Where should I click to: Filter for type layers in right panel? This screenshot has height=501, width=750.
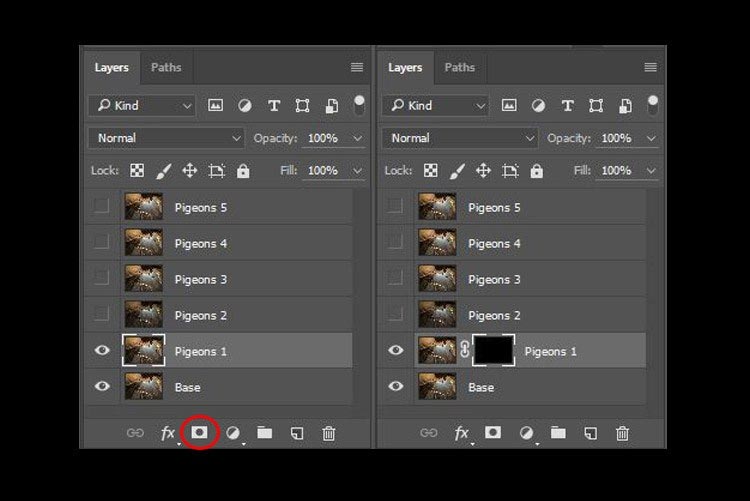(x=567, y=105)
